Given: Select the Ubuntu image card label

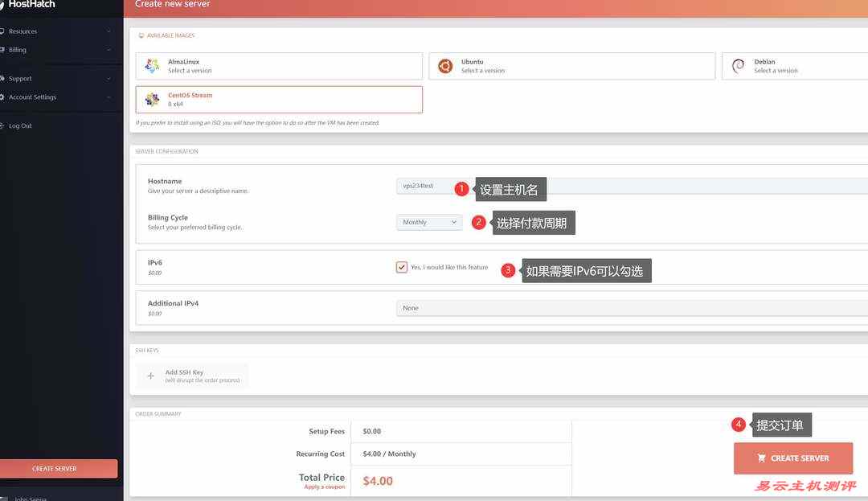Looking at the screenshot, I should [x=473, y=62].
